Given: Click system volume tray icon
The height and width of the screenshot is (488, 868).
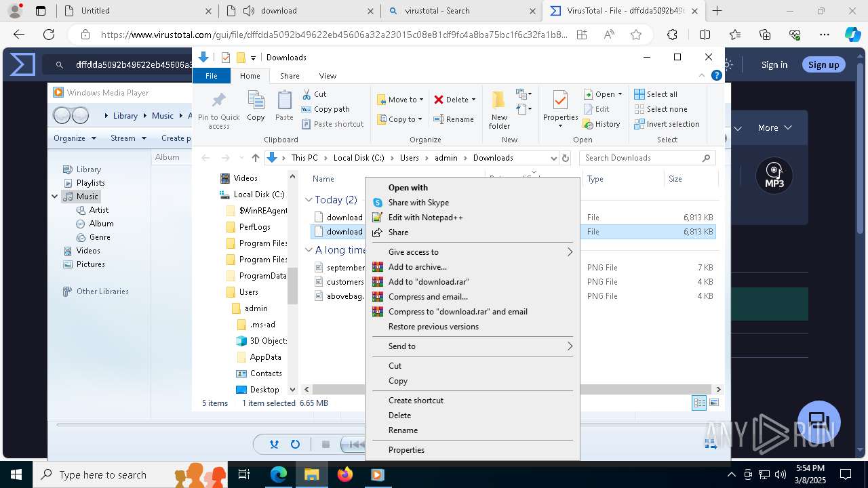Looking at the screenshot, I should [x=781, y=474].
